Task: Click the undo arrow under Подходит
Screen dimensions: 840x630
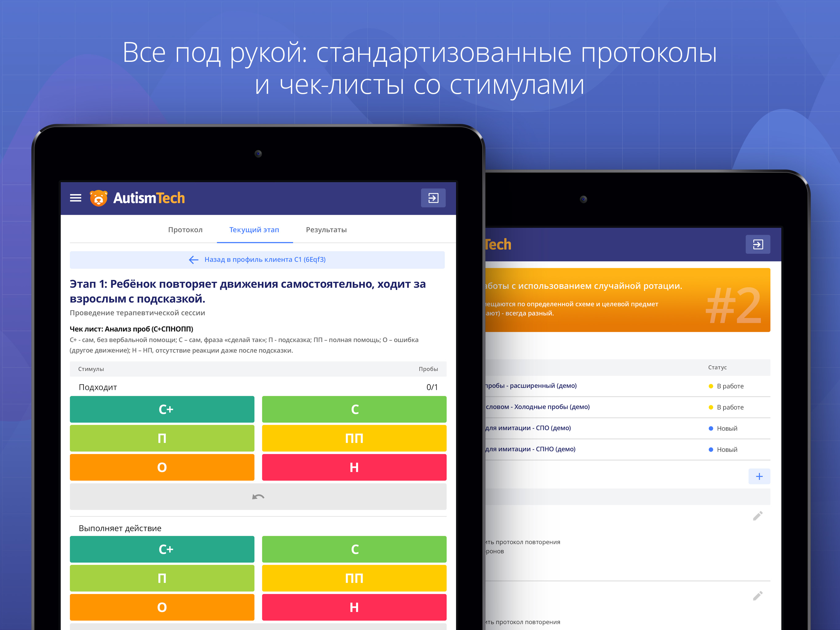Action: (258, 496)
